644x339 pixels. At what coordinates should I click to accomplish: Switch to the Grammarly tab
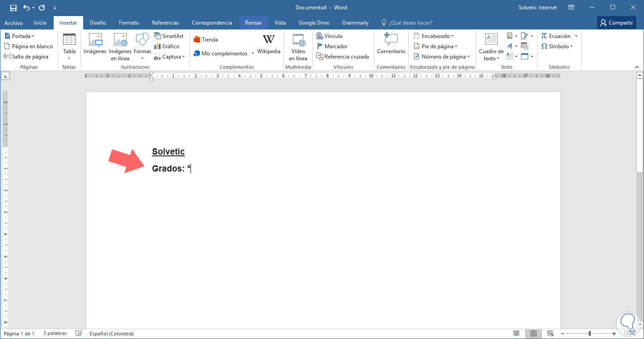pyautogui.click(x=355, y=23)
